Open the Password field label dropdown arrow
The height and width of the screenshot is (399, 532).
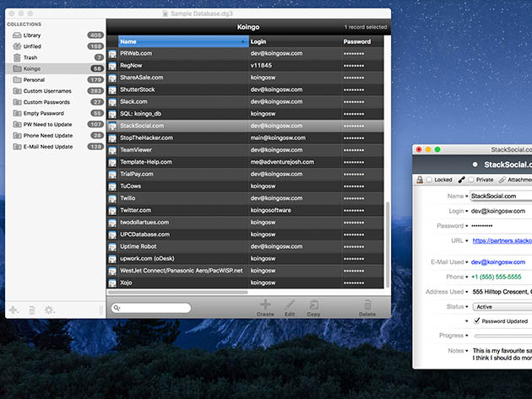click(466, 226)
